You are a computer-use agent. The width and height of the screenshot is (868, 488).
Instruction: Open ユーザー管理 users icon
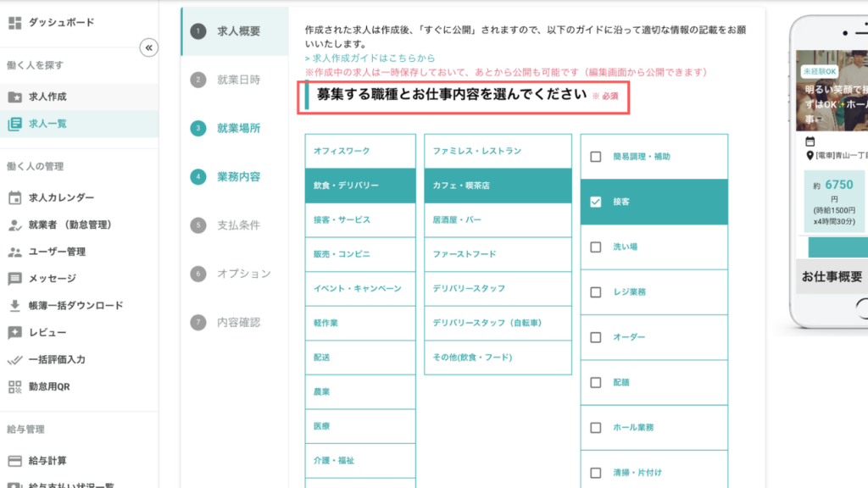pyautogui.click(x=14, y=252)
